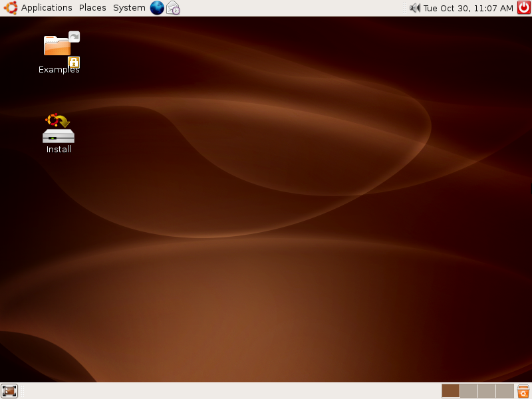This screenshot has height=399, width=532.
Task: Switch to the third workspace
Action: 487,391
